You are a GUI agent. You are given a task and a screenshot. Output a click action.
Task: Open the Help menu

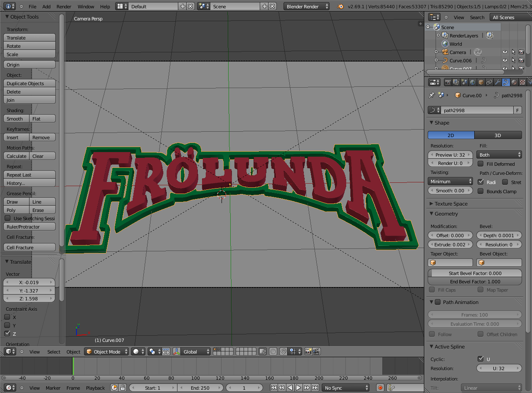pyautogui.click(x=105, y=6)
